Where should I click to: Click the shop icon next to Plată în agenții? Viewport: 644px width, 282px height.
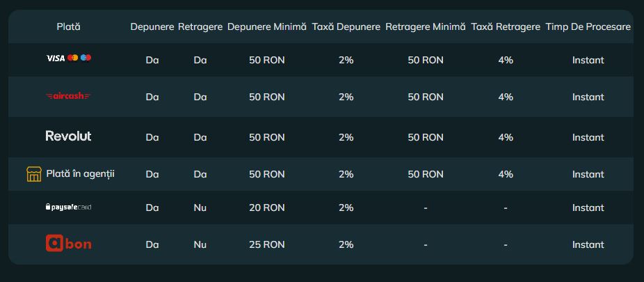click(x=34, y=174)
